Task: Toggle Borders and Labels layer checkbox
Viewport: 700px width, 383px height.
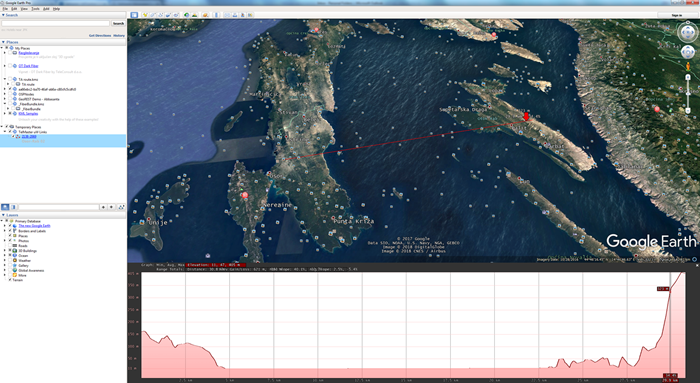Action: pos(10,231)
